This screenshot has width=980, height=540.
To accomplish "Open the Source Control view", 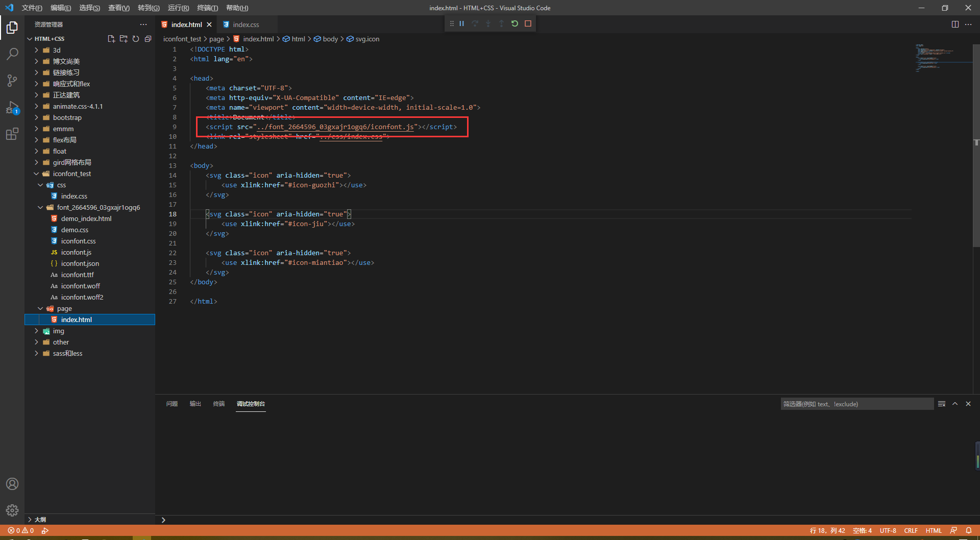I will pyautogui.click(x=12, y=80).
